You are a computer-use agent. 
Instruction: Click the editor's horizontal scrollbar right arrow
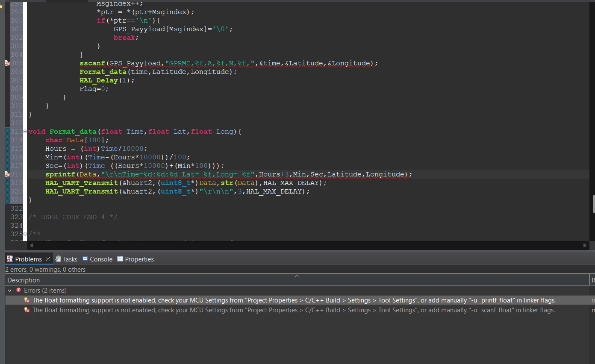click(585, 246)
